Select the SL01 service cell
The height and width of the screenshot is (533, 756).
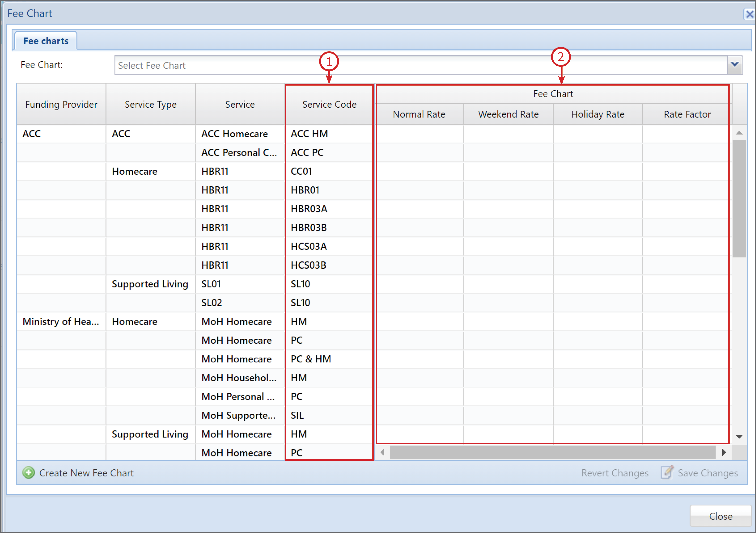click(x=240, y=284)
